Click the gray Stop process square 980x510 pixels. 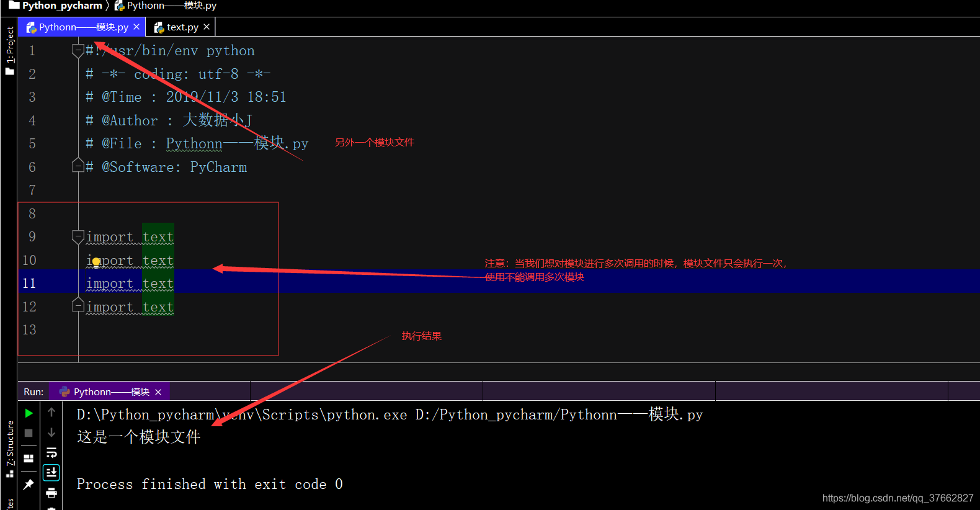point(29,433)
